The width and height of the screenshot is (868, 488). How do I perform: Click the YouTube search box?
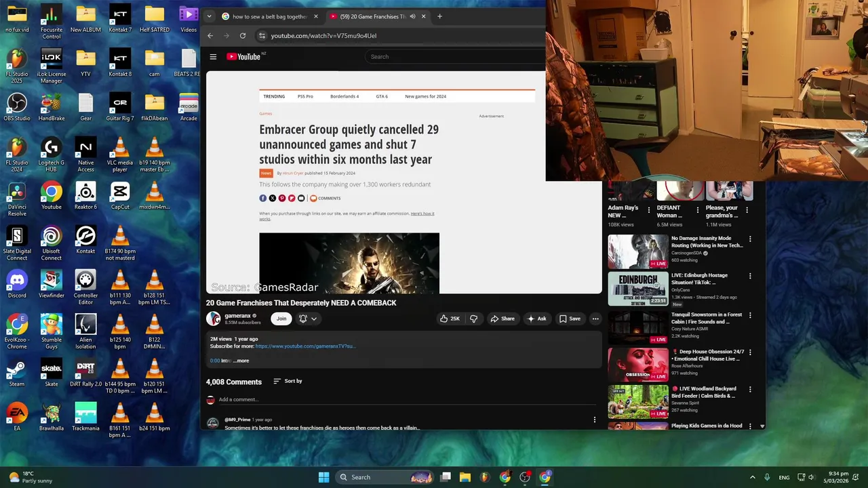click(456, 57)
